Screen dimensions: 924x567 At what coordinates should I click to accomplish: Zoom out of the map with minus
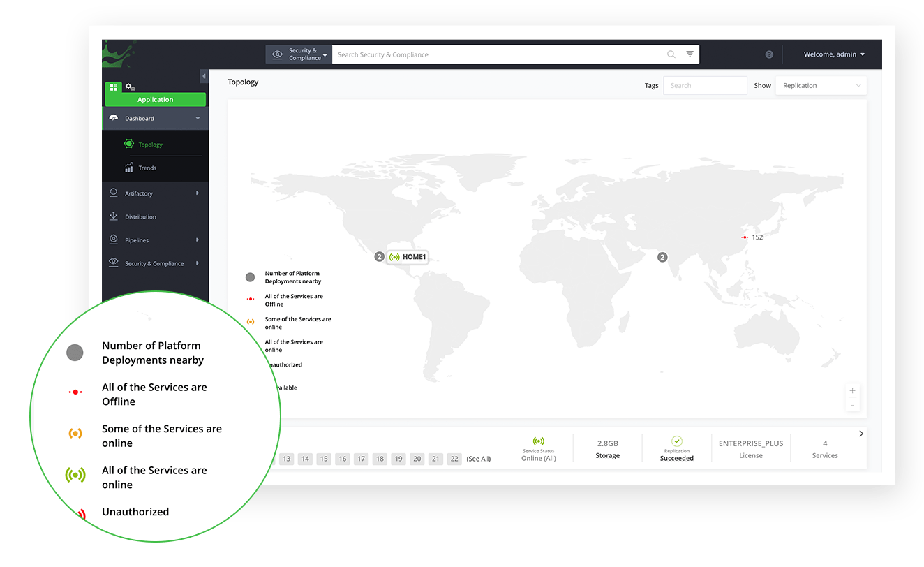(852, 405)
